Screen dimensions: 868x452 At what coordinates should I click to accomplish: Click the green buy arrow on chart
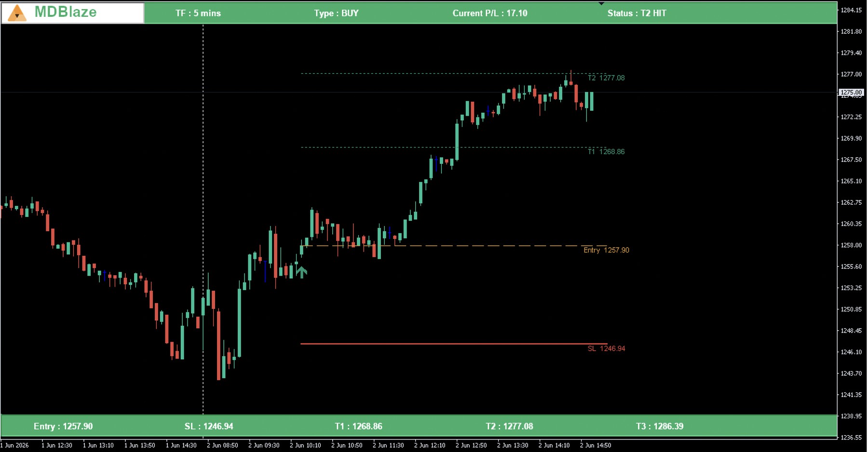tap(302, 272)
